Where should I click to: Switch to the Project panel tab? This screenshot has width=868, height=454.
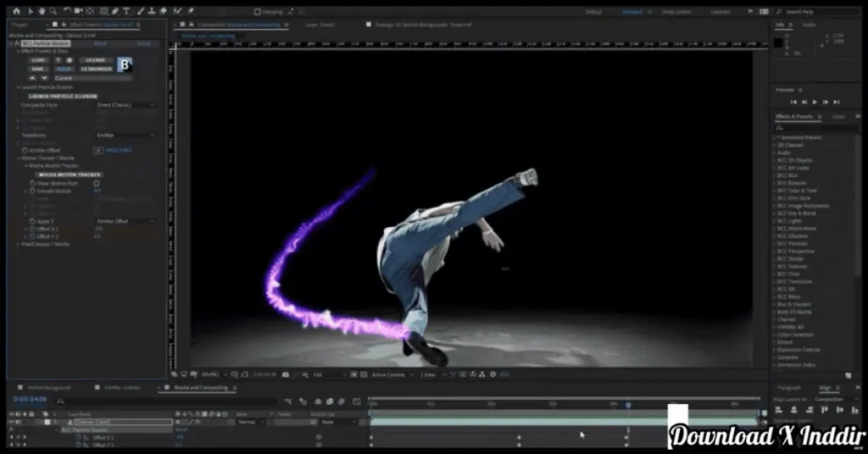(x=20, y=25)
